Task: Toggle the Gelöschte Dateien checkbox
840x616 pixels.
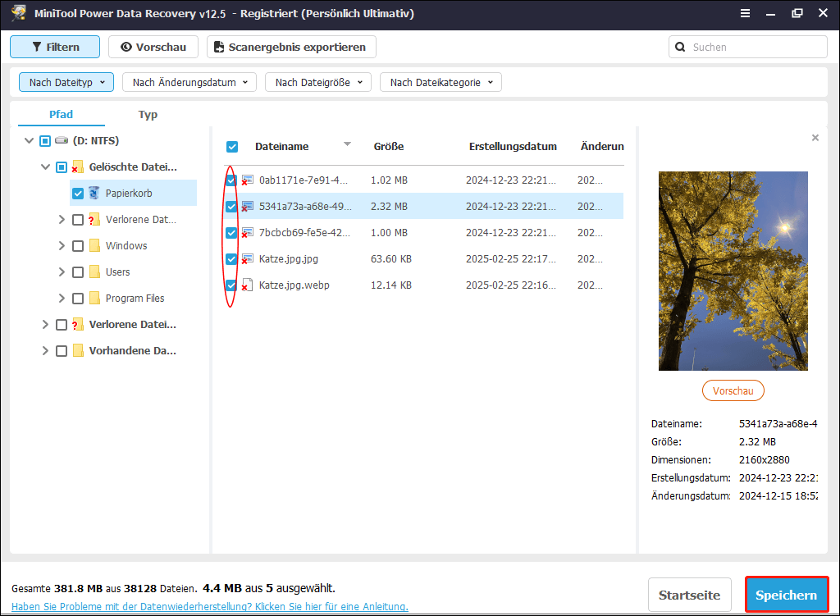Action: [x=62, y=167]
